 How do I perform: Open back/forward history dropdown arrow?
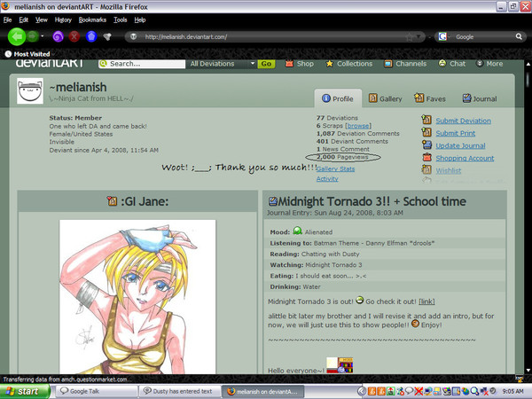[43, 36]
